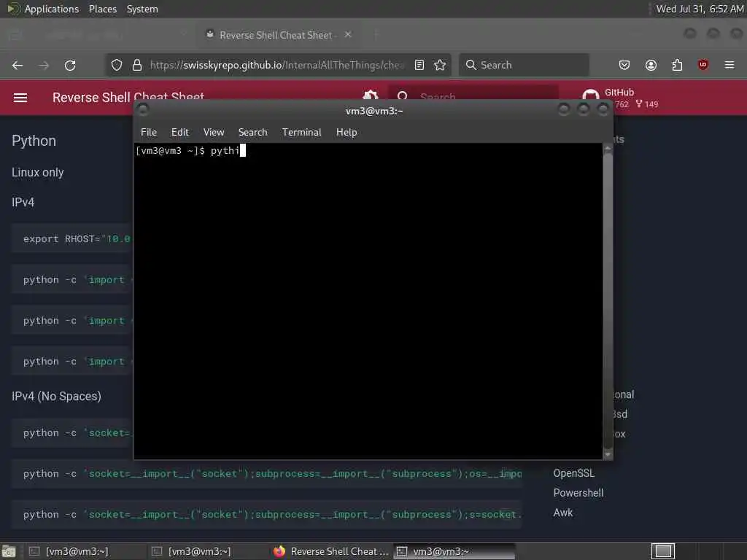Screen dimensions: 747x560
Task: Bookmark this page with the star icon
Action: (x=440, y=65)
